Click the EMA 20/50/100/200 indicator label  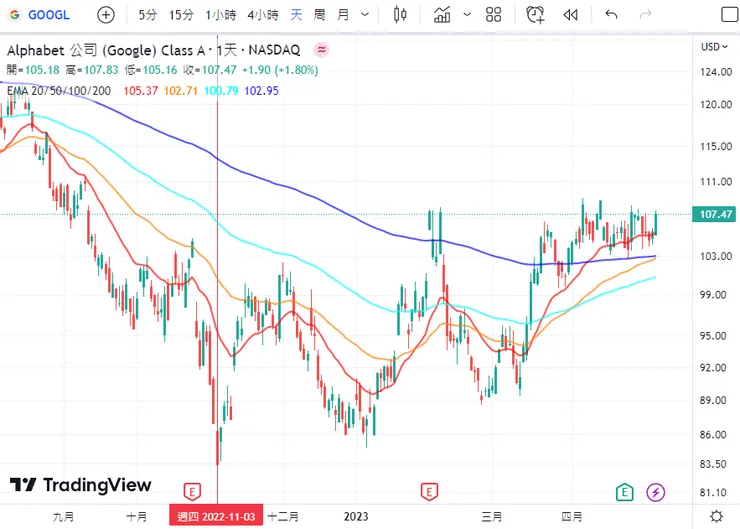click(59, 91)
